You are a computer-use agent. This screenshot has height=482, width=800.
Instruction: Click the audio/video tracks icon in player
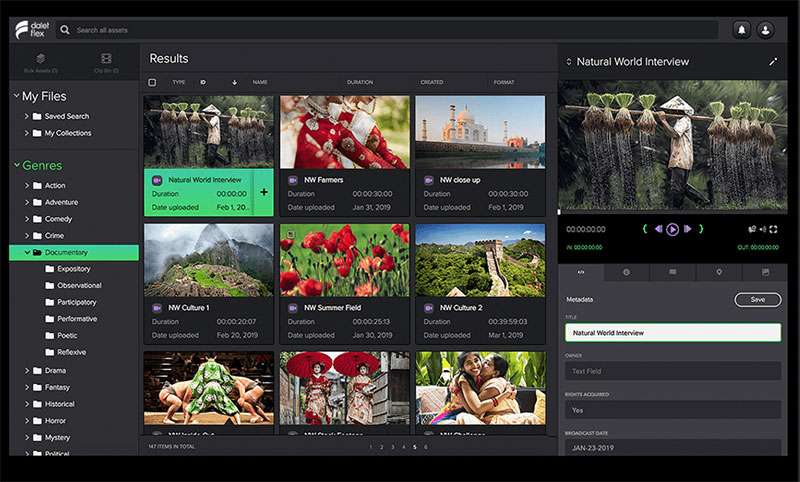pos(752,230)
